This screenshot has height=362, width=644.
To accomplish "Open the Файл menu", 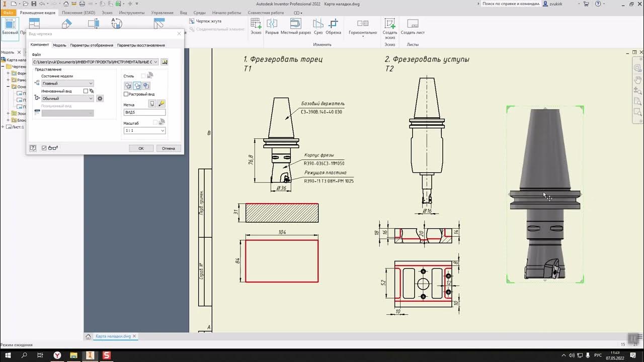I will (x=8, y=13).
